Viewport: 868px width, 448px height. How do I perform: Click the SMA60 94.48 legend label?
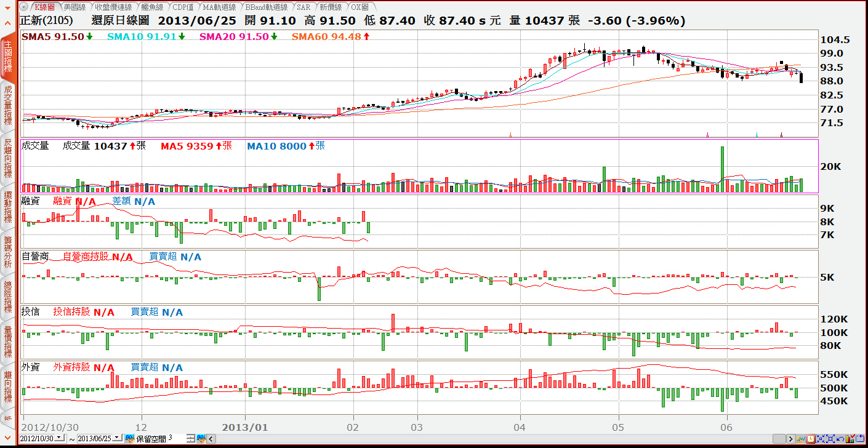[326, 36]
